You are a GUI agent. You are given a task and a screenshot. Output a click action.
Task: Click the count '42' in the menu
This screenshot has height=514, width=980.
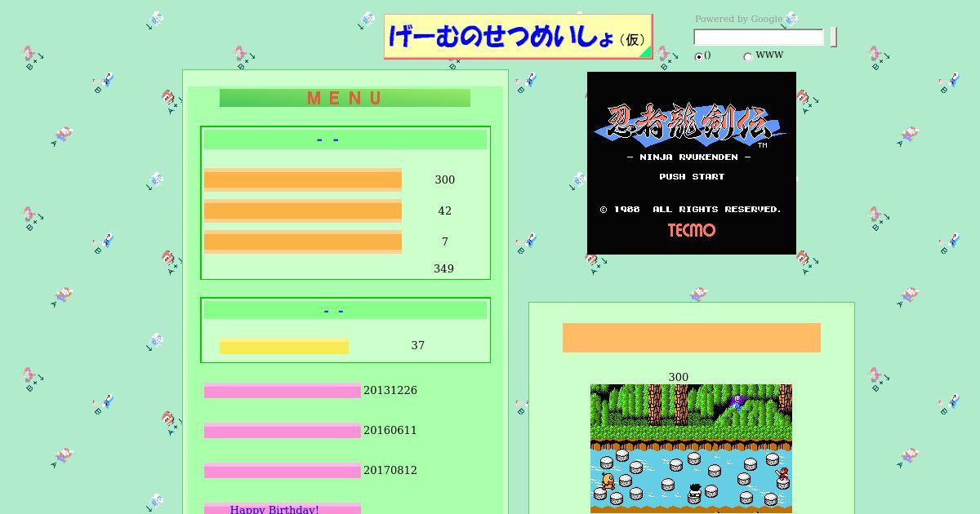pos(444,210)
